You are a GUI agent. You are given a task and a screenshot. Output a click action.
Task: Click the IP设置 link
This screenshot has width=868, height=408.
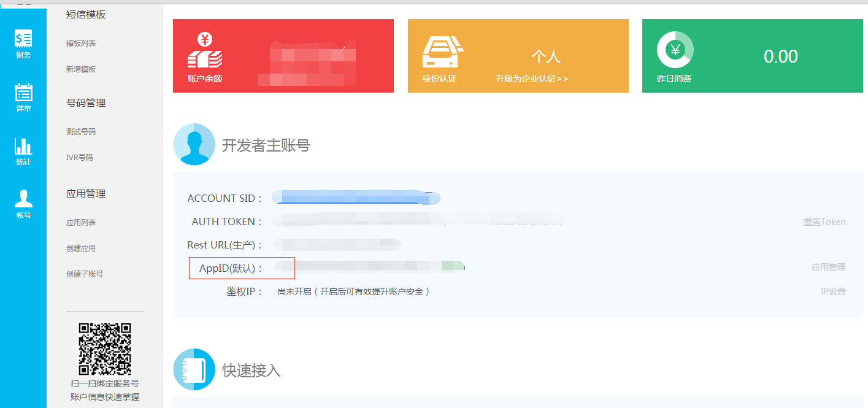tap(833, 291)
